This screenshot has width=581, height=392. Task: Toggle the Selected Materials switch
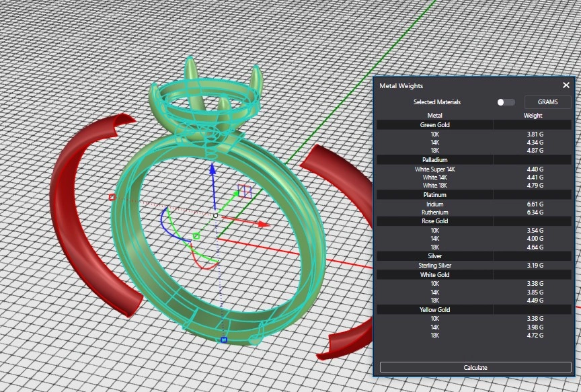click(x=506, y=102)
